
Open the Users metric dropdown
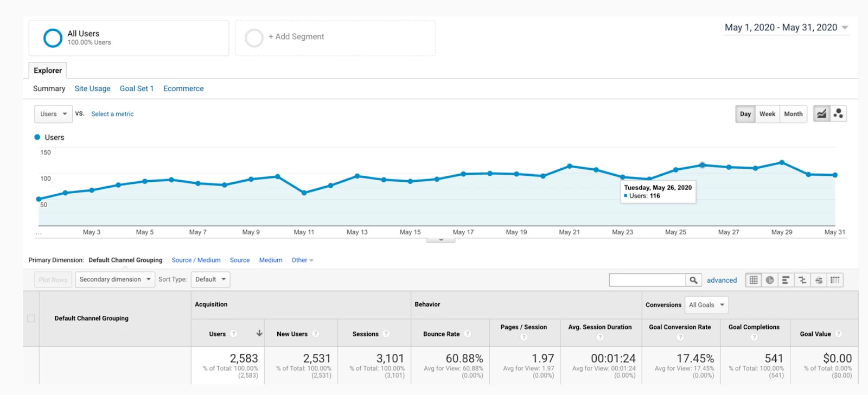53,114
